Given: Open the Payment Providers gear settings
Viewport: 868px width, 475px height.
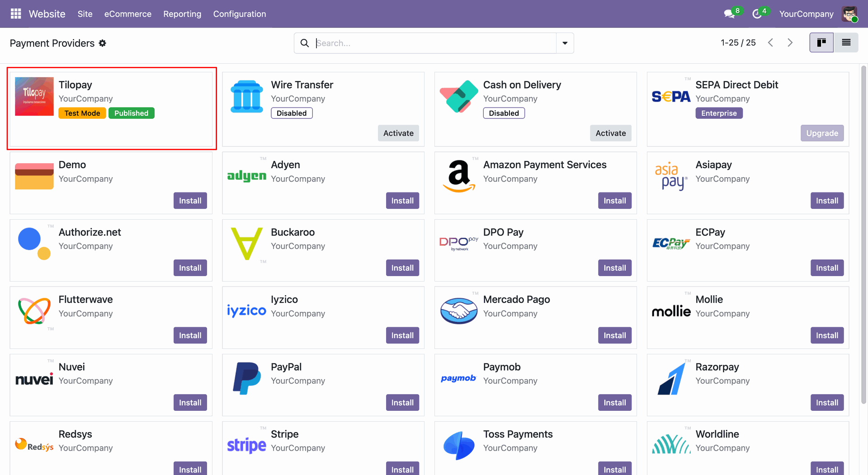Looking at the screenshot, I should [103, 43].
